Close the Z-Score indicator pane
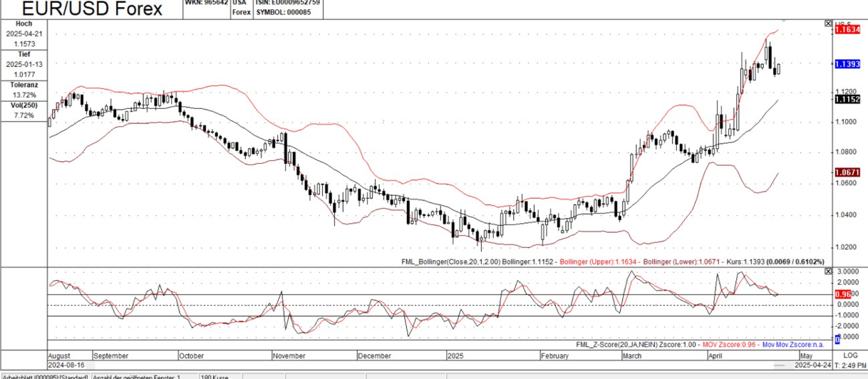The height and width of the screenshot is (379, 868). click(827, 271)
